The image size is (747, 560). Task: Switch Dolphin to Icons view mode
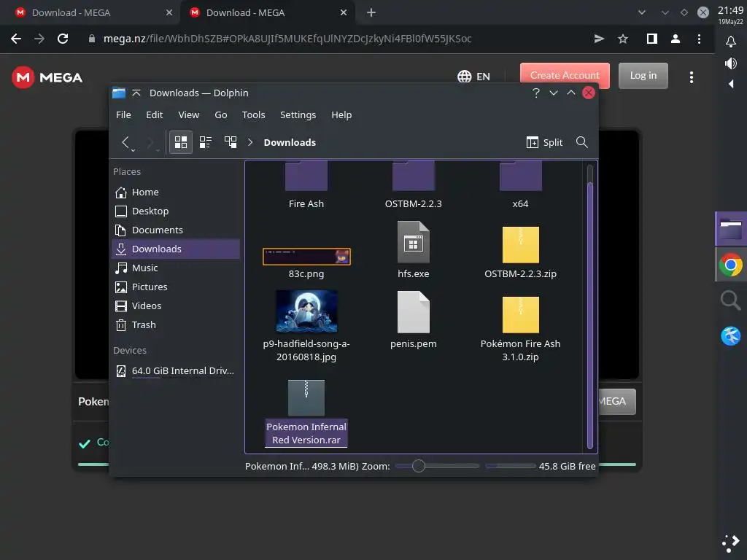coord(181,142)
